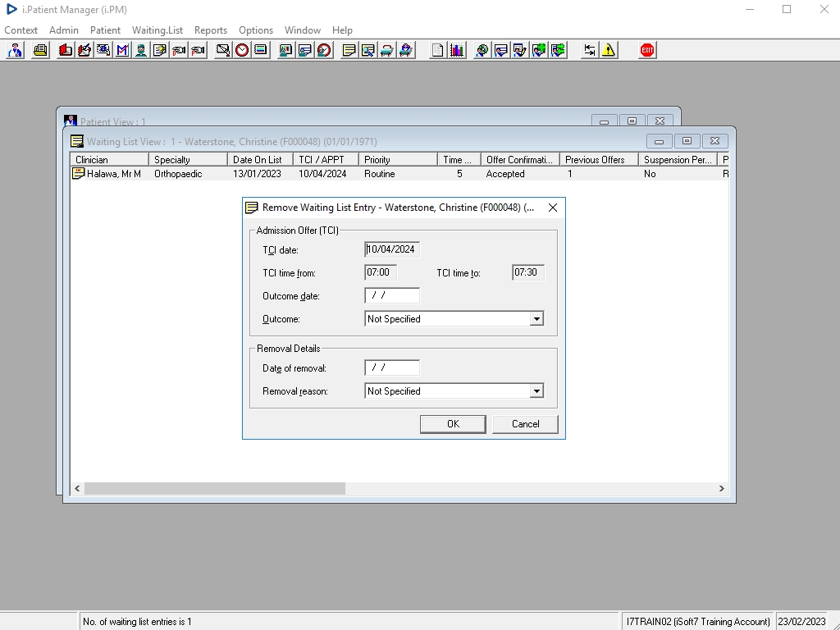Click the blank document toolbar icon
The height and width of the screenshot is (630, 840).
pyautogui.click(x=437, y=50)
